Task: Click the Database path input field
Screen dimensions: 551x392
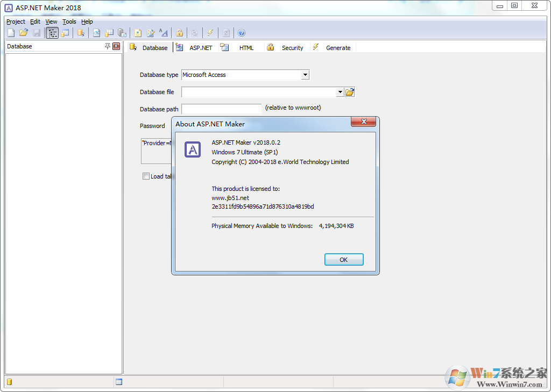Action: pos(221,109)
